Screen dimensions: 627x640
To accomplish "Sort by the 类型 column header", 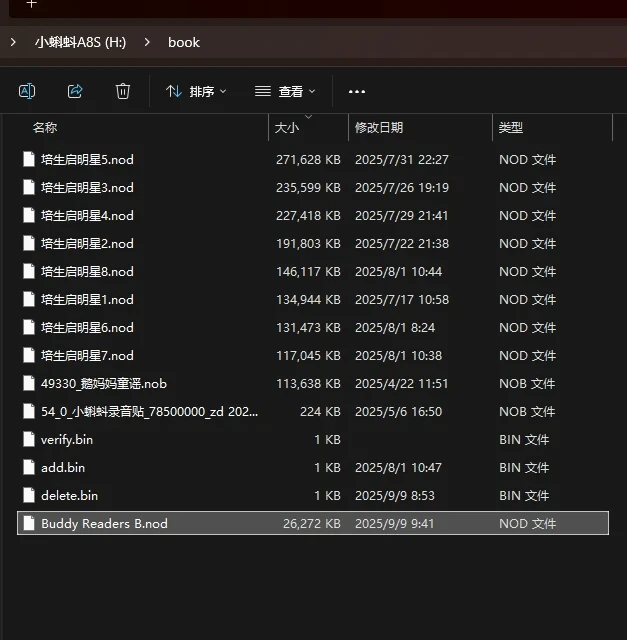I will coord(511,128).
